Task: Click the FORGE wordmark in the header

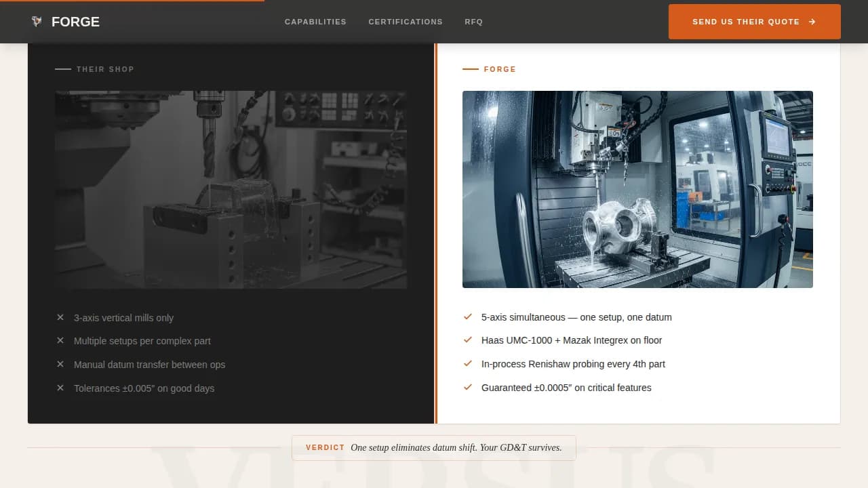Action: click(x=75, y=21)
